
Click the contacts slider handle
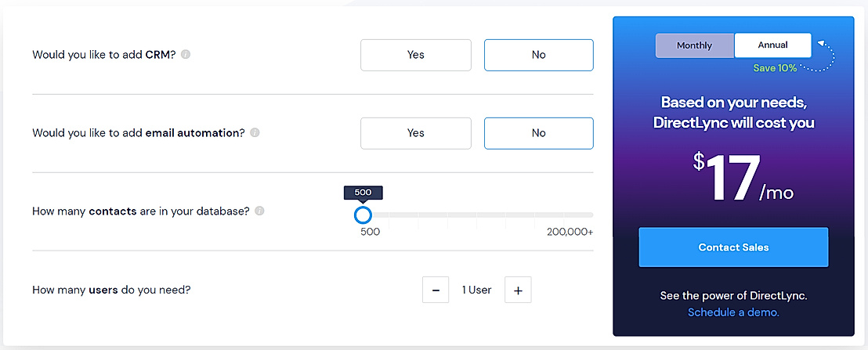pyautogui.click(x=363, y=215)
